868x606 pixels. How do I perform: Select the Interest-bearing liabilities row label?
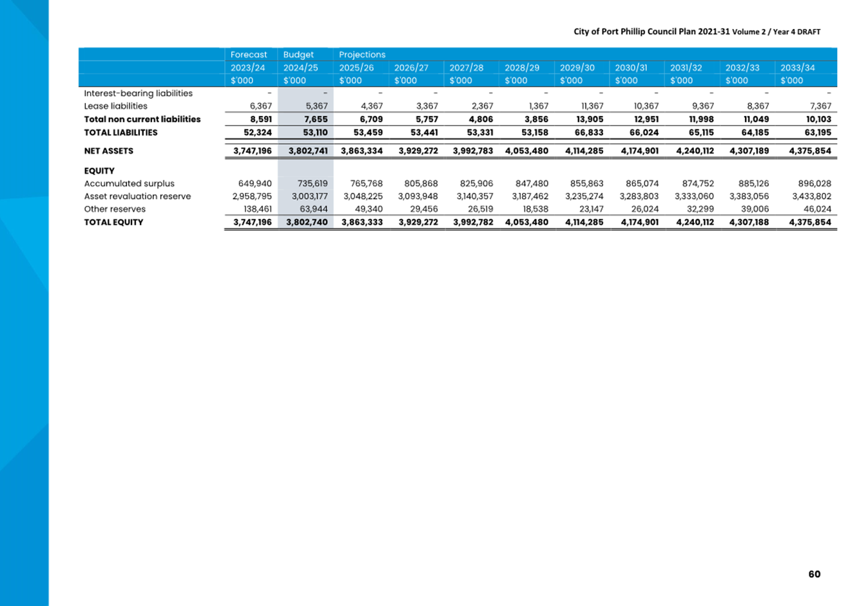tap(139, 93)
